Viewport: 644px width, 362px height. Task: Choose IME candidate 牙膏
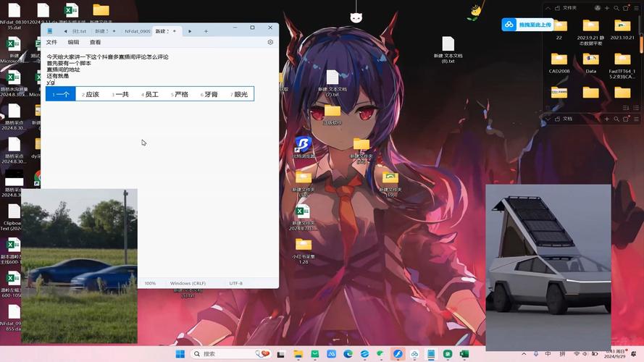[x=209, y=94]
